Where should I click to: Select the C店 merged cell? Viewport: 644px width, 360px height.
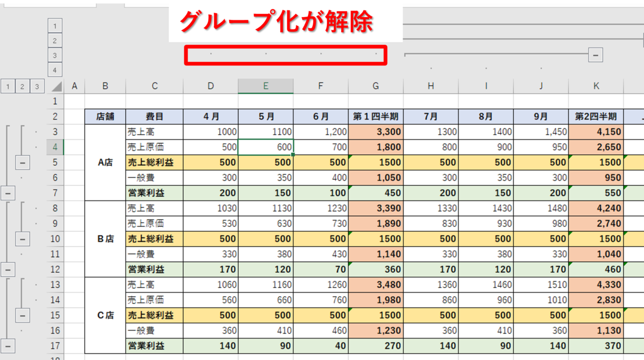tap(105, 315)
